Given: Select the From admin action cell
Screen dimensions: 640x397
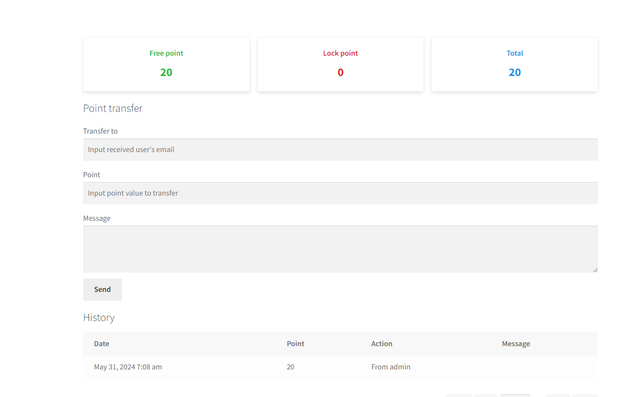Looking at the screenshot, I should [x=391, y=367].
